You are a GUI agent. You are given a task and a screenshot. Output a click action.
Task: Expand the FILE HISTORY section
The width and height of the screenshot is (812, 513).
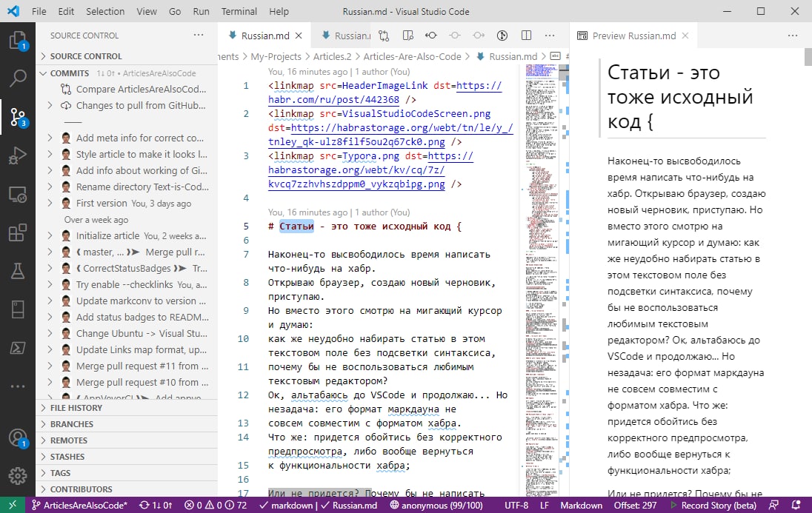click(x=127, y=408)
